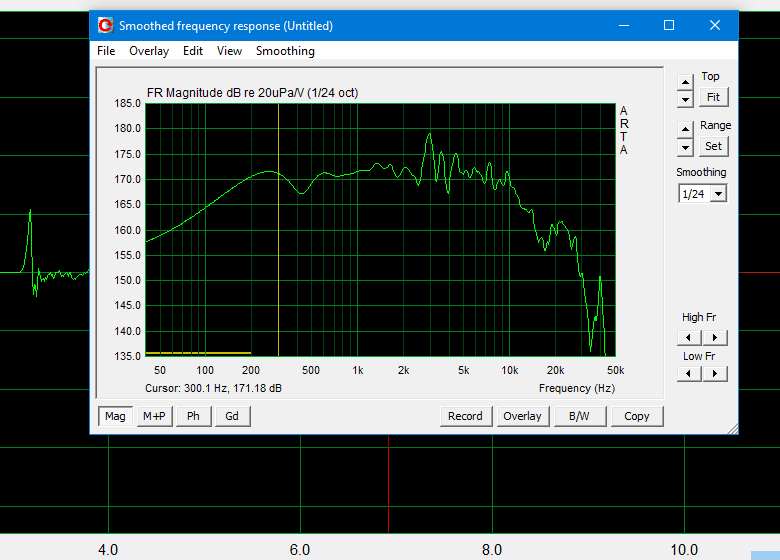Screen dimensions: 780x560
Task: Click the Fit button
Action: pyautogui.click(x=713, y=97)
